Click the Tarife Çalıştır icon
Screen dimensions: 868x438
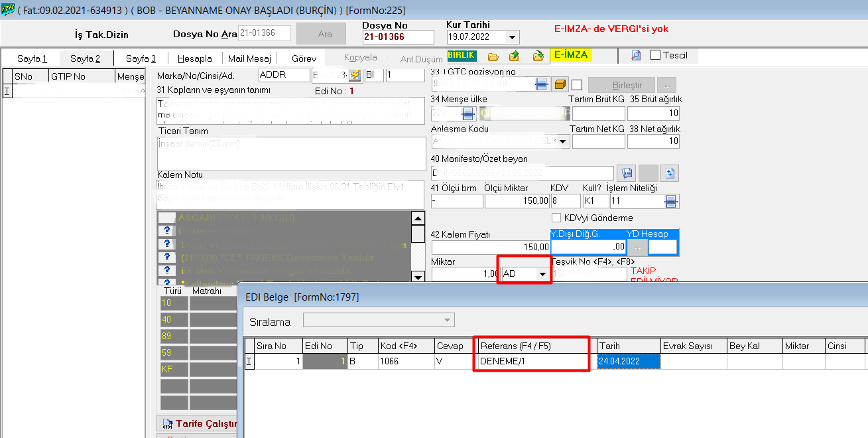[x=166, y=423]
